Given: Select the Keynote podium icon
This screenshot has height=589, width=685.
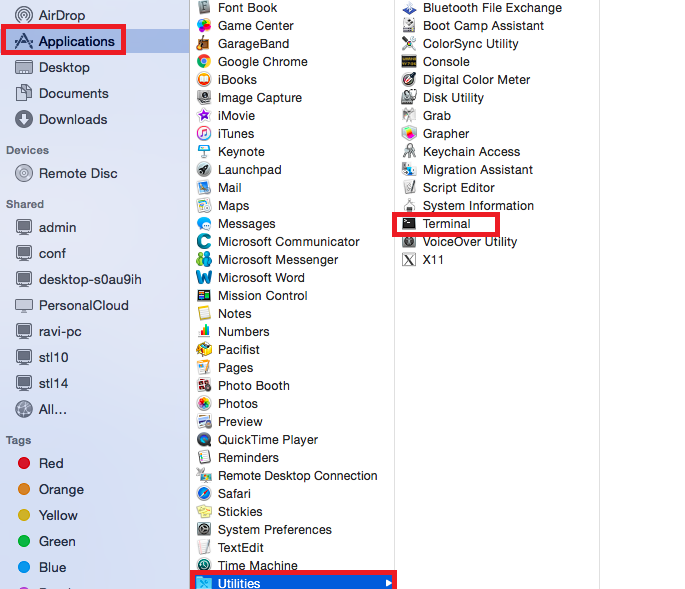Looking at the screenshot, I should pos(204,152).
